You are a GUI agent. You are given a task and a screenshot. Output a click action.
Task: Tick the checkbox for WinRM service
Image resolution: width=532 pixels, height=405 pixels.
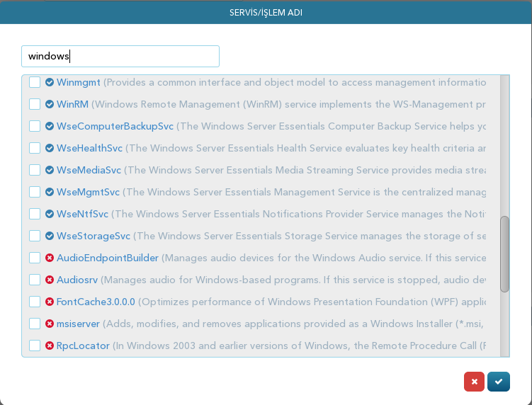[x=35, y=104]
